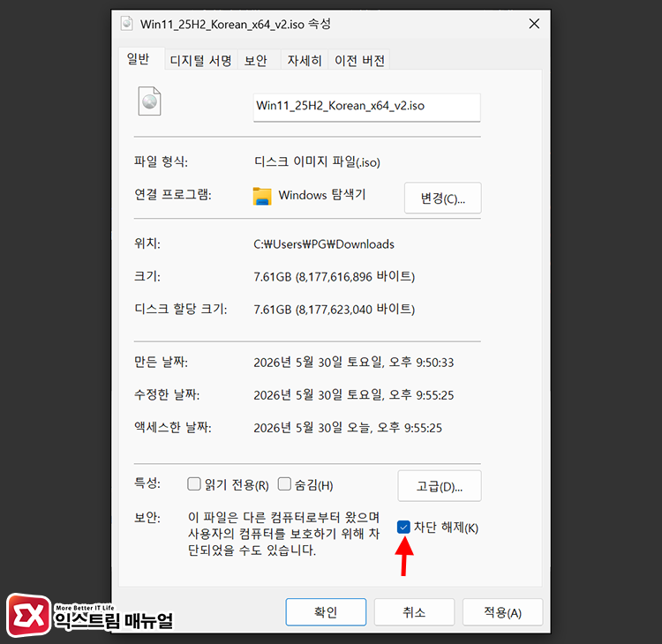
Task: Click the 디스크 할당 크기: label
Action: pyautogui.click(x=181, y=309)
